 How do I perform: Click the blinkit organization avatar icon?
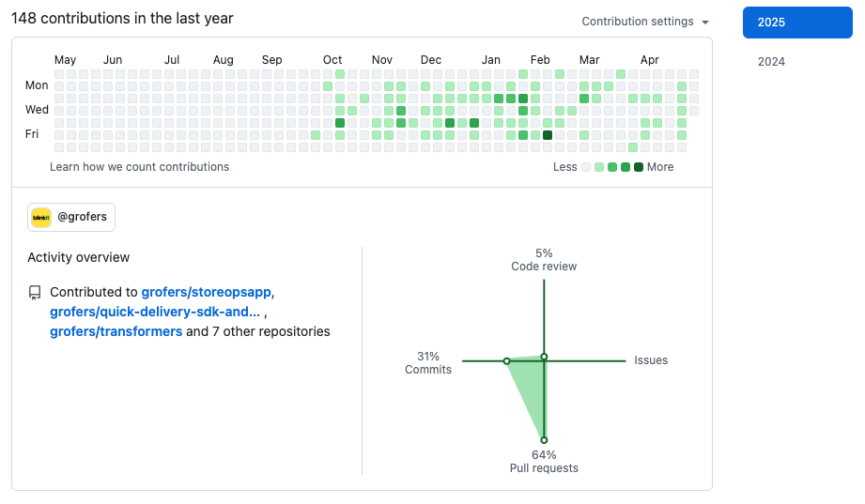click(41, 217)
